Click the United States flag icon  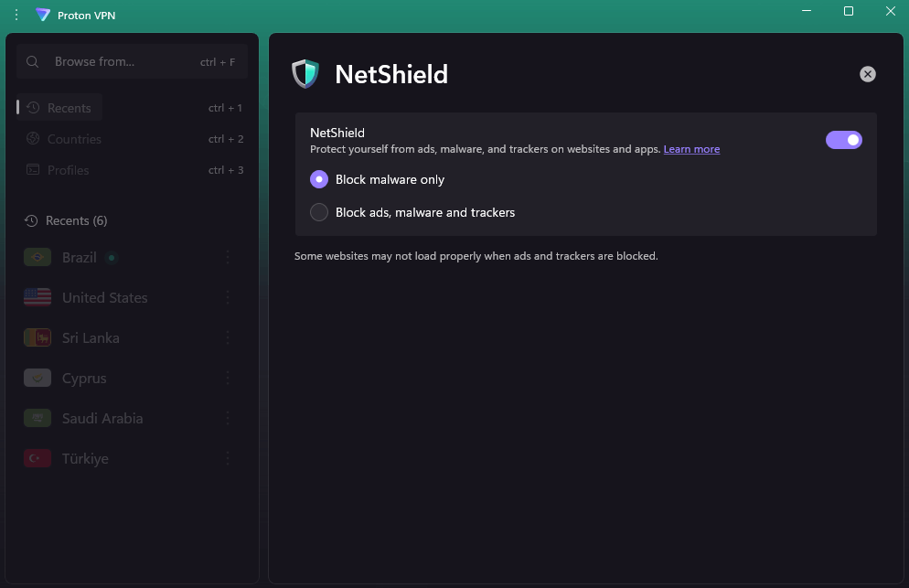[37, 297]
